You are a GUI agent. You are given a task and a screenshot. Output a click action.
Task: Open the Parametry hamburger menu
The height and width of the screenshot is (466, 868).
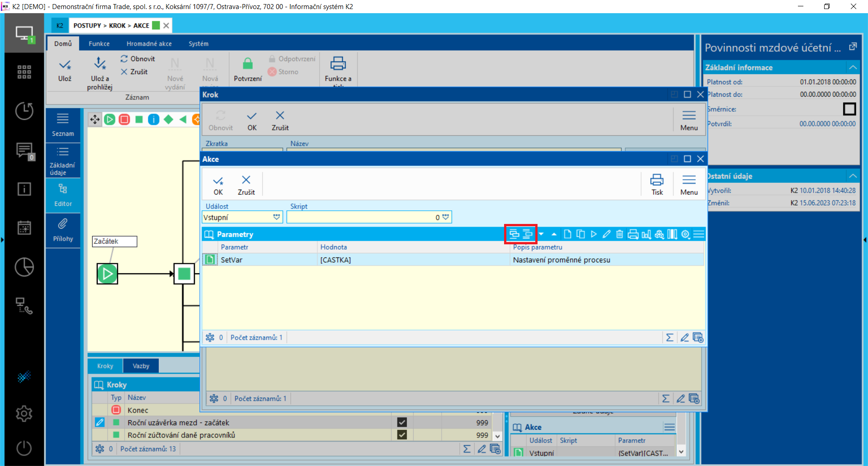pos(698,234)
